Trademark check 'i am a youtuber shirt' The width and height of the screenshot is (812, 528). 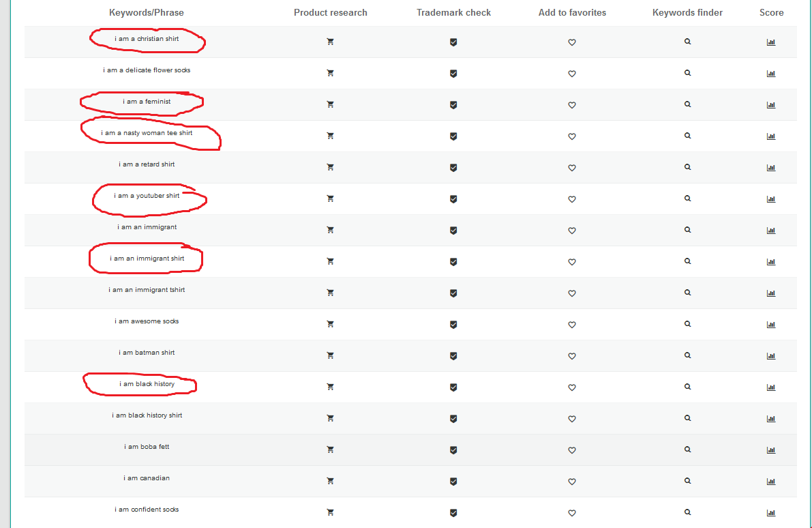[x=453, y=199]
